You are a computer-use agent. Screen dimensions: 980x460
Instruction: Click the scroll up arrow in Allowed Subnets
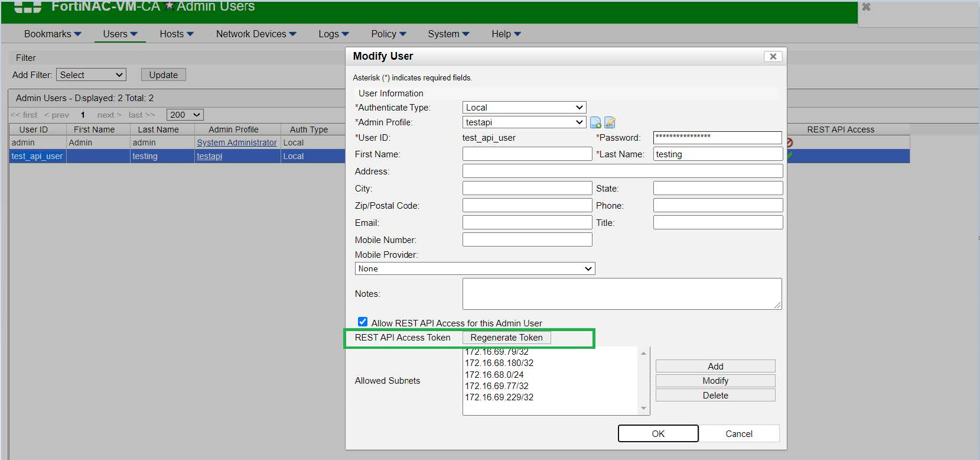[643, 353]
